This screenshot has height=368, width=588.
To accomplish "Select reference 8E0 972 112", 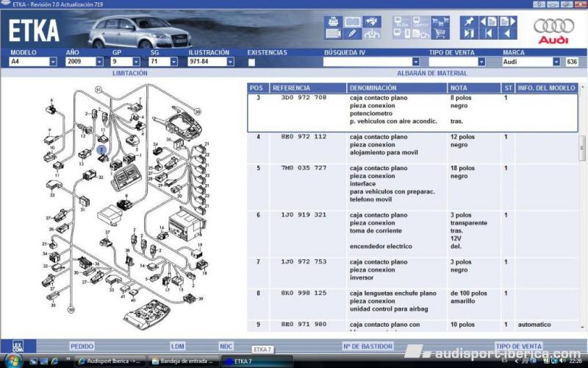I will pyautogui.click(x=304, y=137).
